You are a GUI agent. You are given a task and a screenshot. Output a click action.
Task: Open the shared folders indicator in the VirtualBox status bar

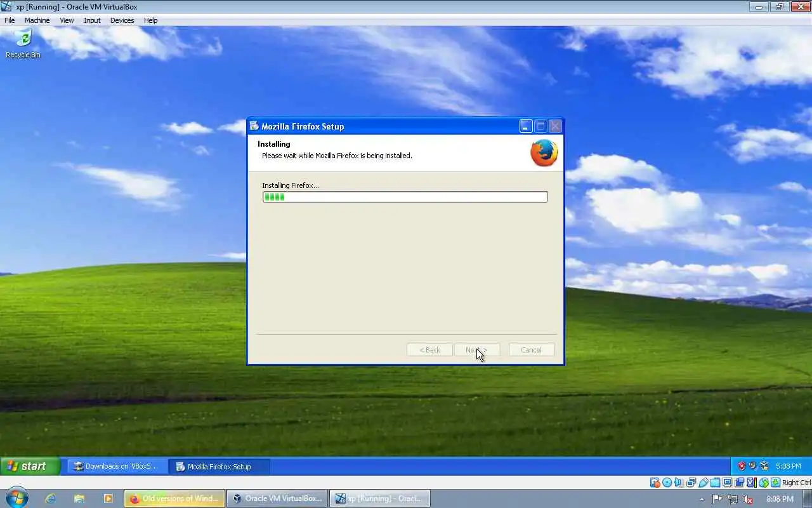pos(715,483)
